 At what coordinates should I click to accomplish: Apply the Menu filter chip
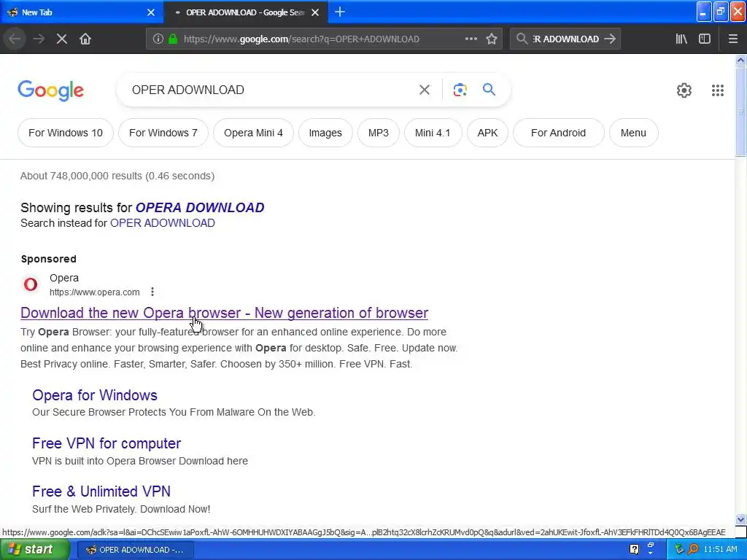pyautogui.click(x=633, y=133)
